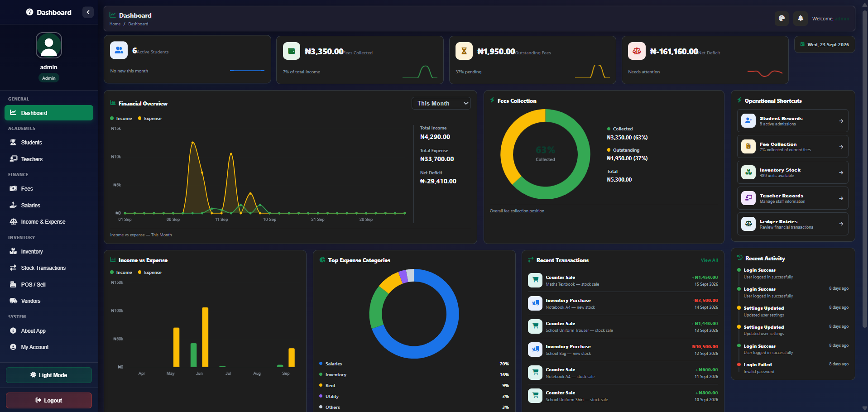Image resolution: width=868 pixels, height=412 pixels.
Task: Click the Logout button
Action: pyautogui.click(x=49, y=400)
